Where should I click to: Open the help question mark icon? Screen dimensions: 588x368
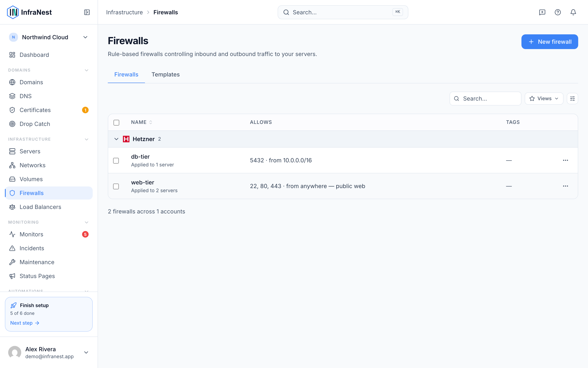(x=558, y=12)
